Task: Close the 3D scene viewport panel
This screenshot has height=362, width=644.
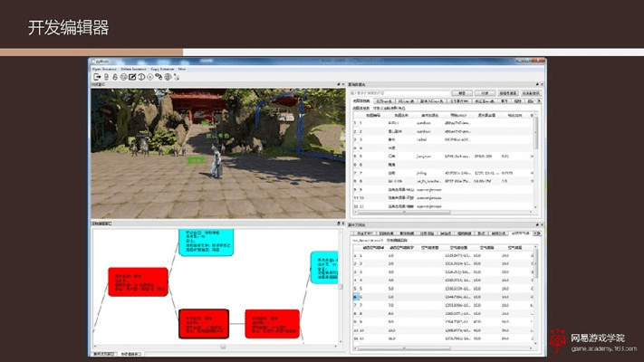Action: [343, 84]
